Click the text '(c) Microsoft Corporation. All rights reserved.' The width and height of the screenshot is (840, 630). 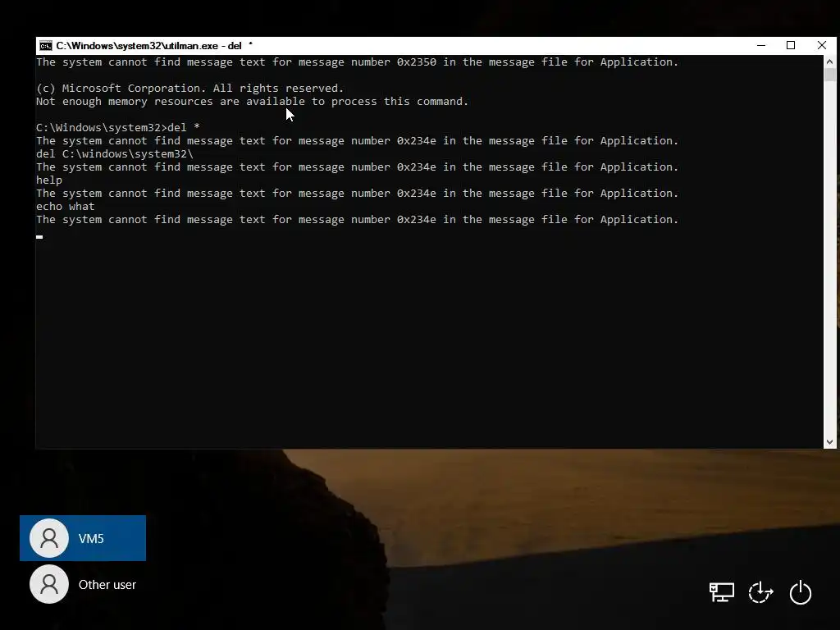190,88
